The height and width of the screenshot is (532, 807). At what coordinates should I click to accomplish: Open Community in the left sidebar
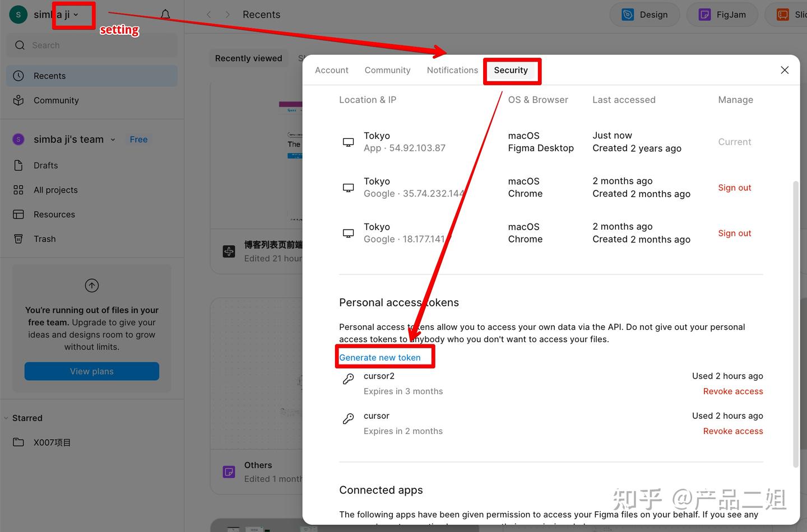[56, 100]
